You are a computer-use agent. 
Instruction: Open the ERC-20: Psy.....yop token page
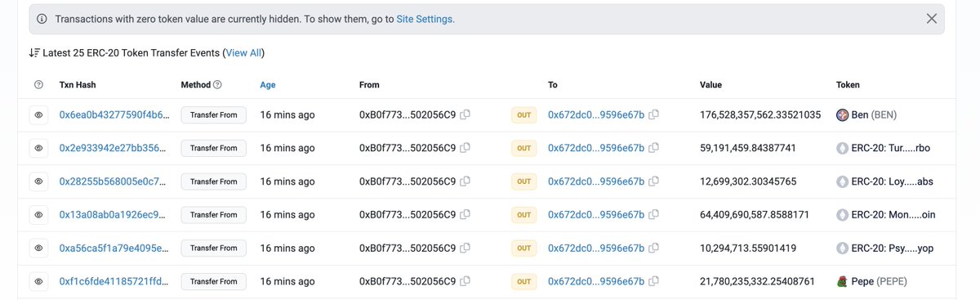(892, 248)
